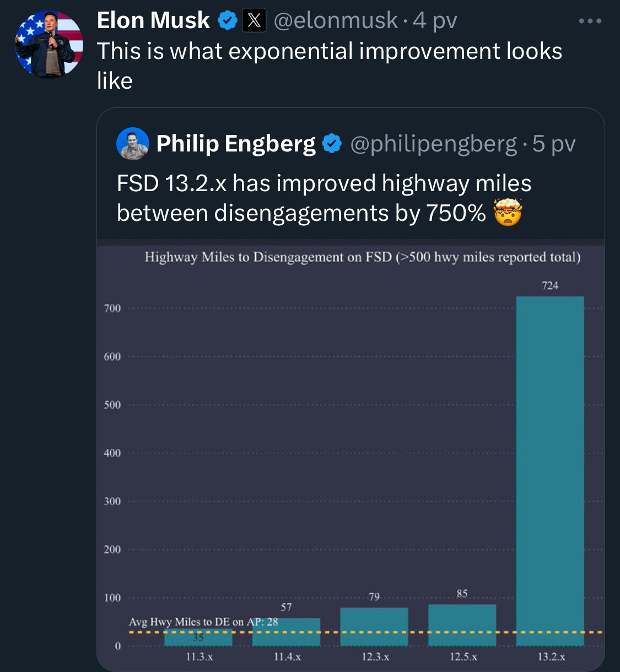Click the tweet text about exponential improvement

tap(330, 66)
